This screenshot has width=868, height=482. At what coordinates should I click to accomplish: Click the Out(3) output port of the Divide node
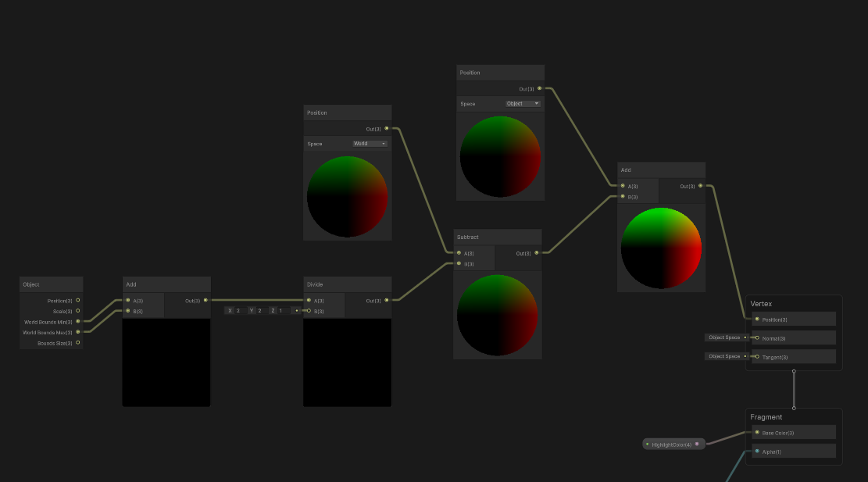tap(384, 300)
